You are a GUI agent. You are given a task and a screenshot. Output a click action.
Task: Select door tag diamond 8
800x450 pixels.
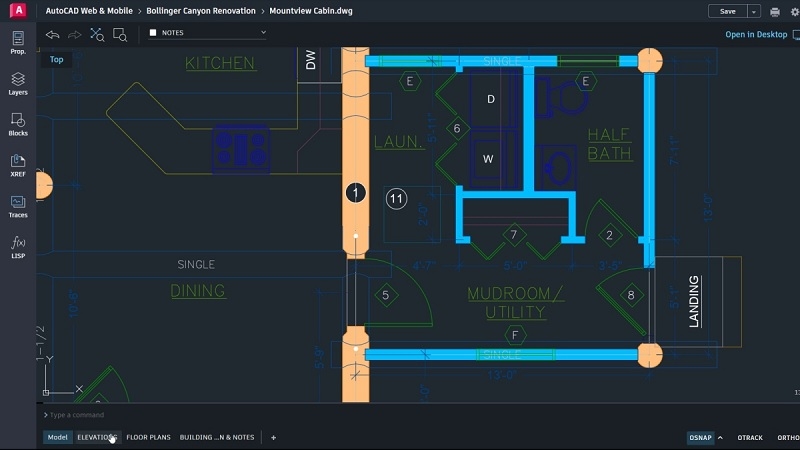click(631, 295)
